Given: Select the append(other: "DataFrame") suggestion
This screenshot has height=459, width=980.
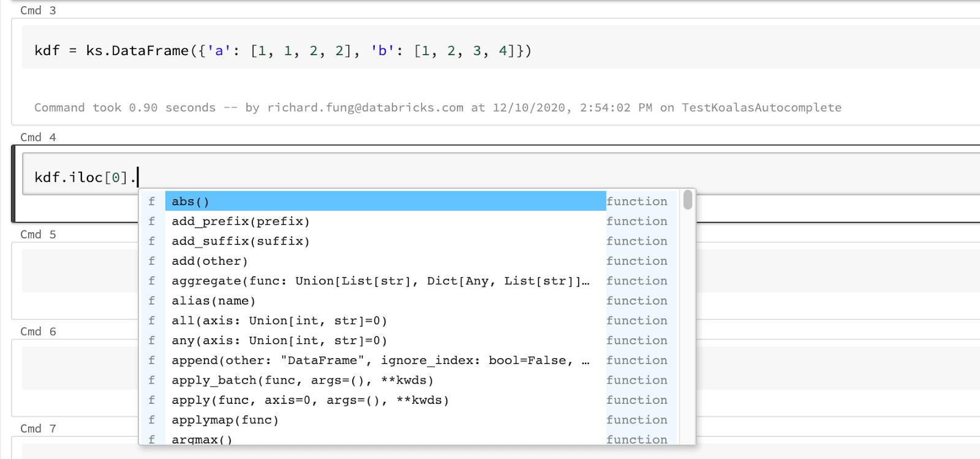Looking at the screenshot, I should coord(380,360).
